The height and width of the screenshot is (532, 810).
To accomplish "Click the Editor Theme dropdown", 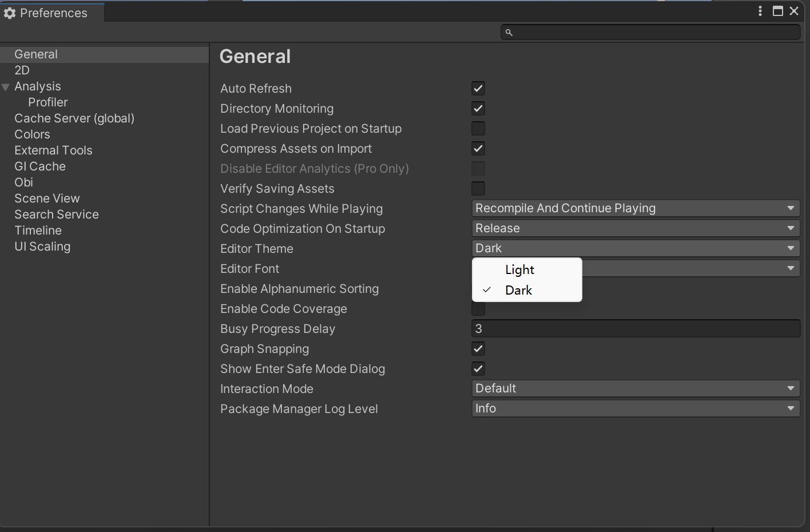I will [636, 248].
